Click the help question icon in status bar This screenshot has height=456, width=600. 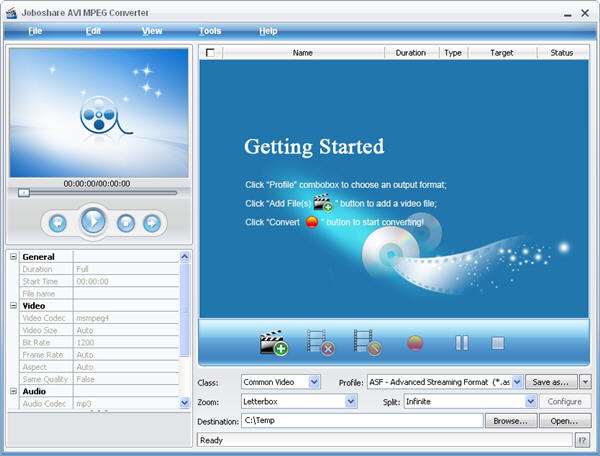(x=582, y=440)
